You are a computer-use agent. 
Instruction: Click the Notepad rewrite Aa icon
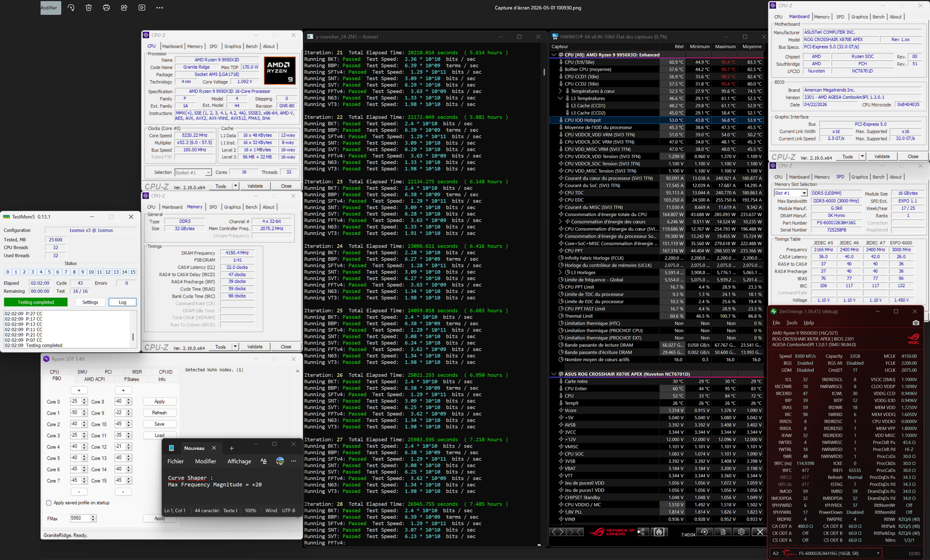pyautogui.click(x=263, y=461)
